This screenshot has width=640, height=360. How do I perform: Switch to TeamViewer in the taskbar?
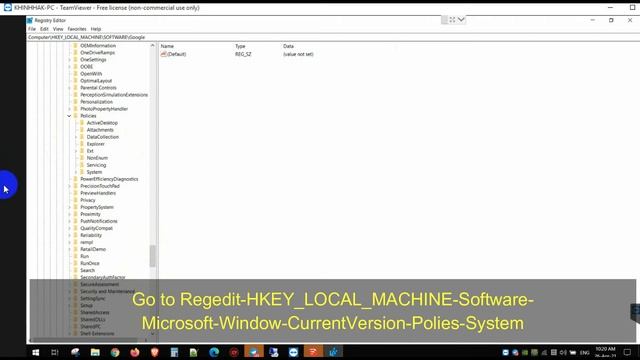pyautogui.click(x=293, y=352)
